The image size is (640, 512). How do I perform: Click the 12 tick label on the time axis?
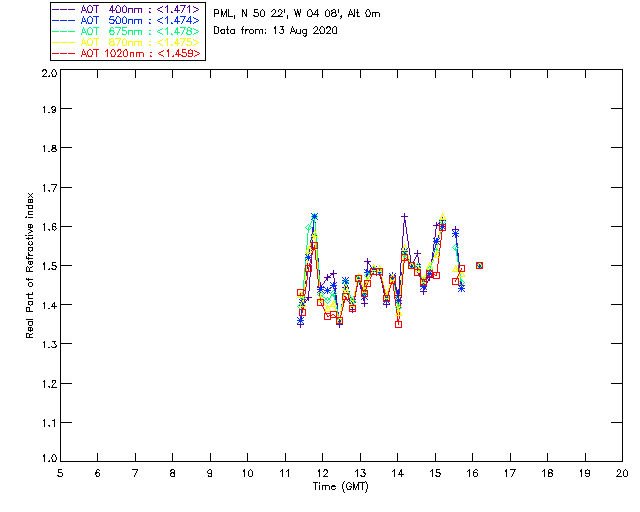(322, 473)
